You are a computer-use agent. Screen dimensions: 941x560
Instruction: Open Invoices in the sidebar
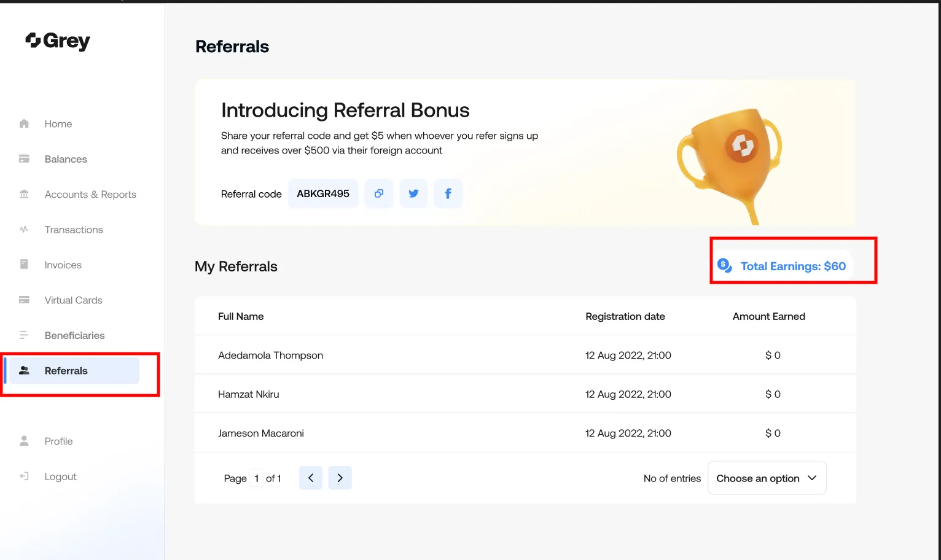click(63, 265)
